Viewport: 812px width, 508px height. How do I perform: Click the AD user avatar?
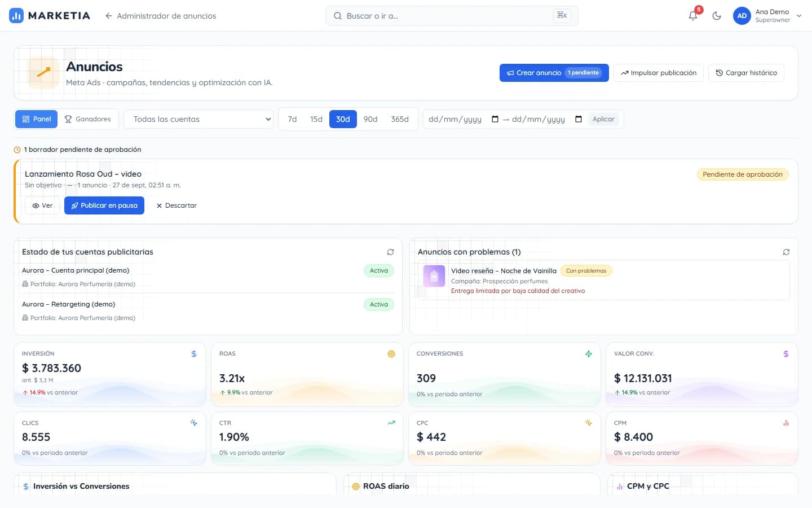coord(742,16)
